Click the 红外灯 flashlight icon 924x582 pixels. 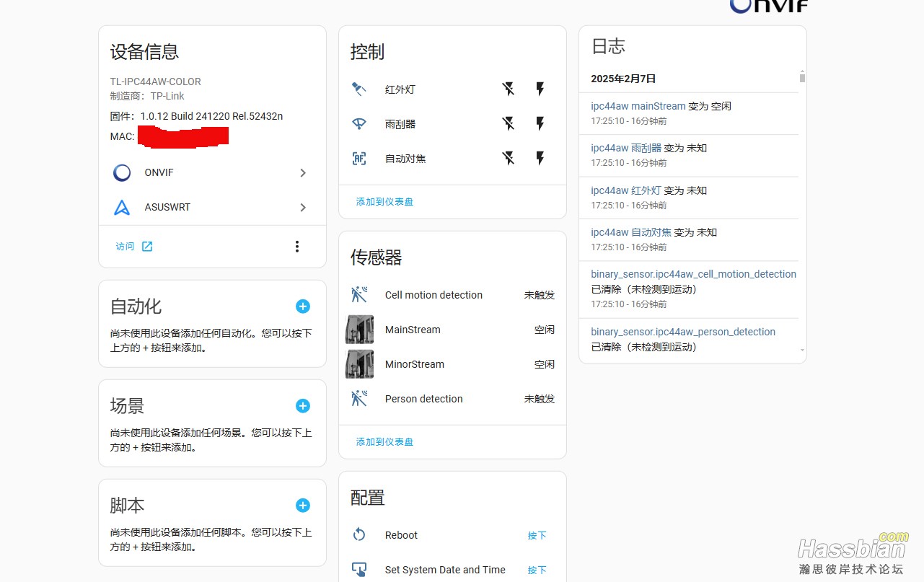pos(359,89)
